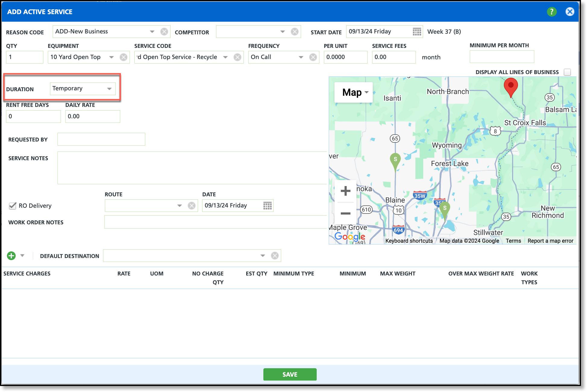Clear the Equipment selection

[x=123, y=57]
